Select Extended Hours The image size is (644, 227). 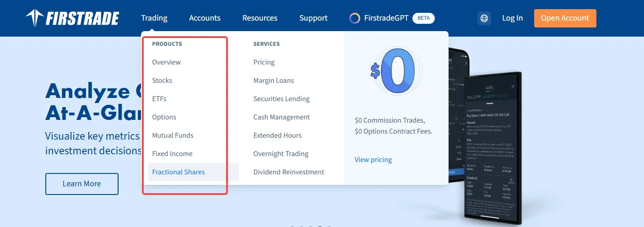tap(277, 135)
